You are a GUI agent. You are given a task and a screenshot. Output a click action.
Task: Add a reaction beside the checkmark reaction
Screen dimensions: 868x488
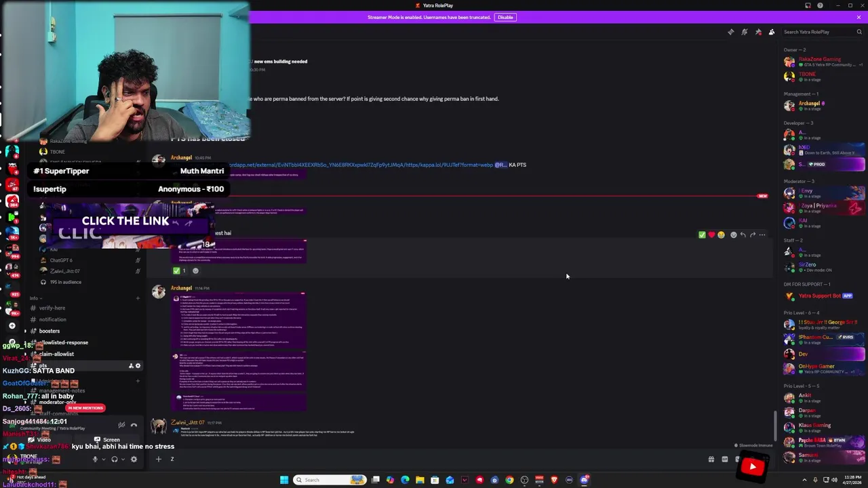coord(195,270)
